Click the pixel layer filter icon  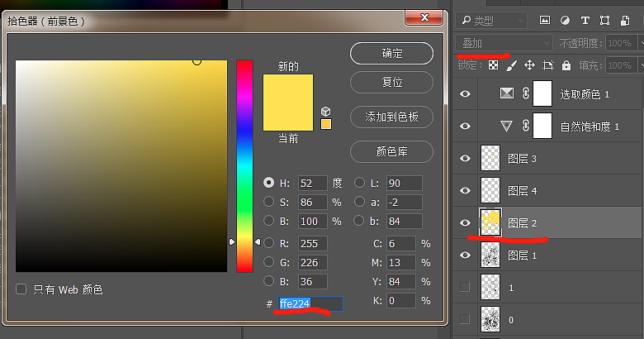pyautogui.click(x=545, y=20)
